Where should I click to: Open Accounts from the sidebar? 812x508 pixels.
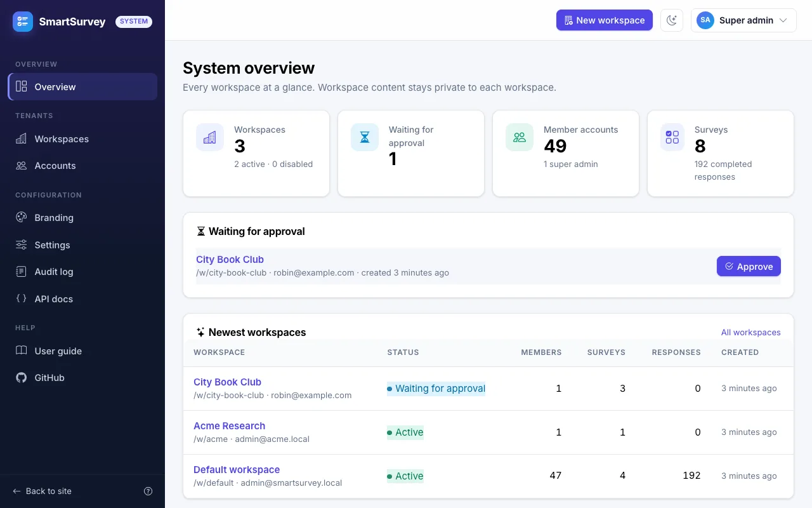click(x=82, y=165)
